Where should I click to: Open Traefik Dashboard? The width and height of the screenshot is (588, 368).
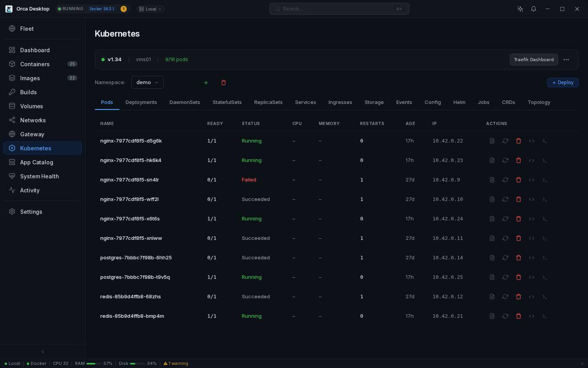pos(534,60)
